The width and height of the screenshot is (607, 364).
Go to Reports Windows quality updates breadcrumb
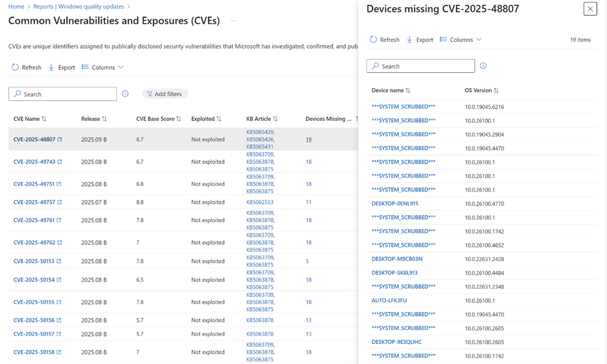tap(78, 7)
